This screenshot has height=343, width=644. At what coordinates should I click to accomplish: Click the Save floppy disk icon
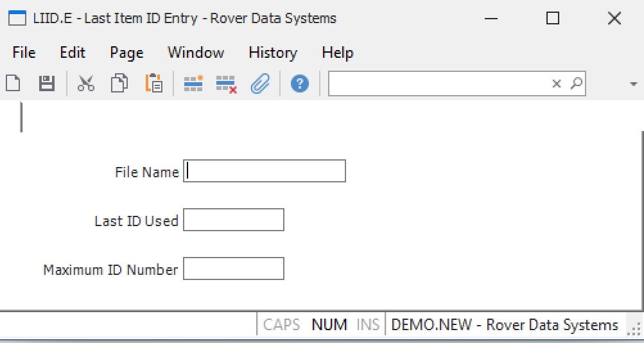point(47,84)
